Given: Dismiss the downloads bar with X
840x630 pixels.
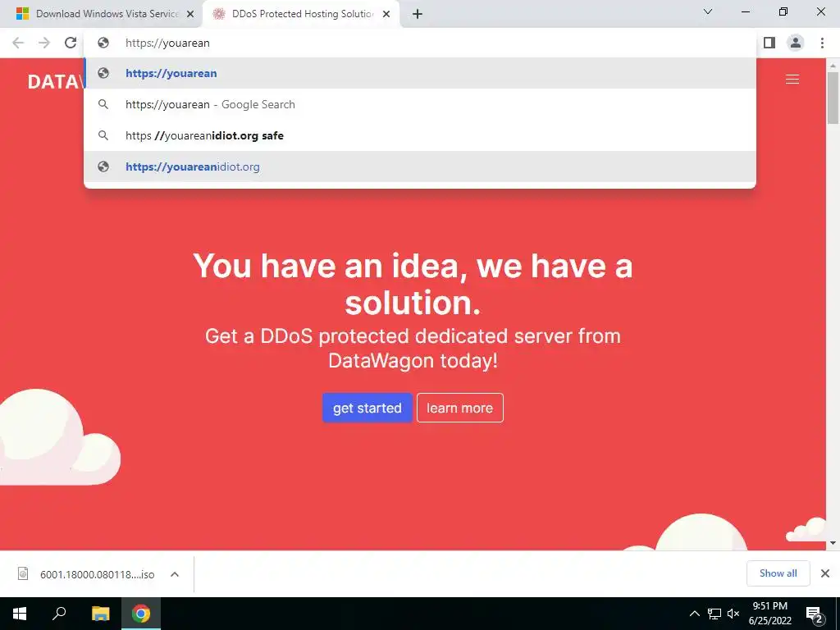Looking at the screenshot, I should coord(825,573).
